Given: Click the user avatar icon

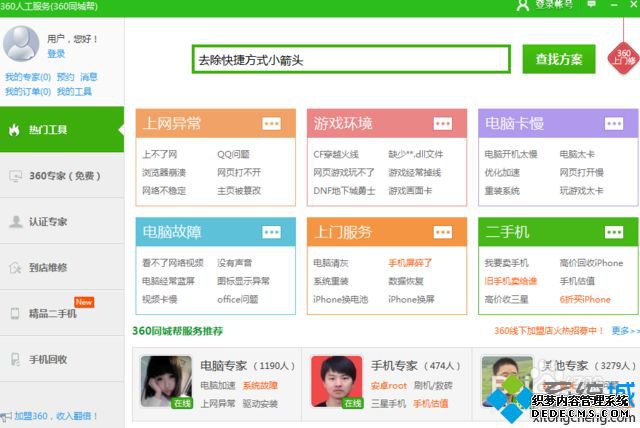Looking at the screenshot, I should coord(21,44).
